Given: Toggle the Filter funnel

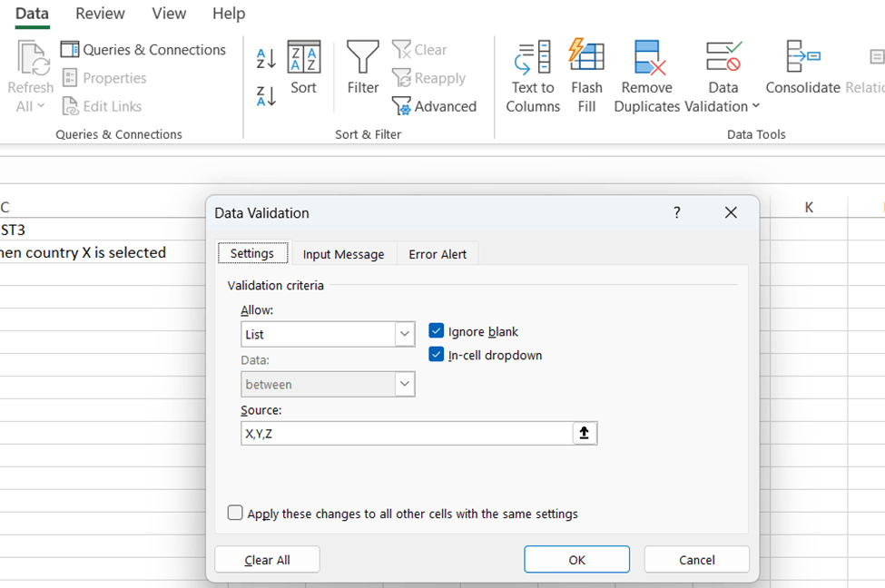Looking at the screenshot, I should [x=362, y=68].
